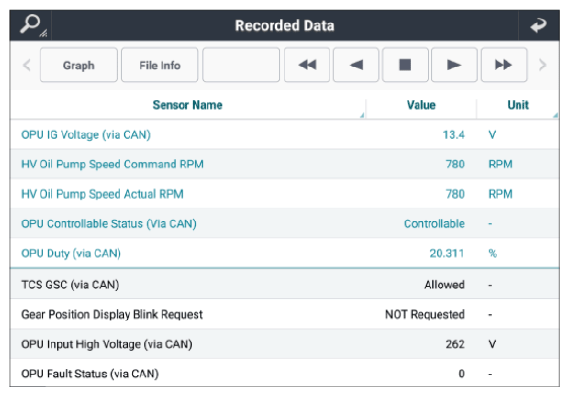This screenshot has height=396, width=569.
Task: Select OPU Controllable Status (Via CAN) row
Action: (284, 224)
